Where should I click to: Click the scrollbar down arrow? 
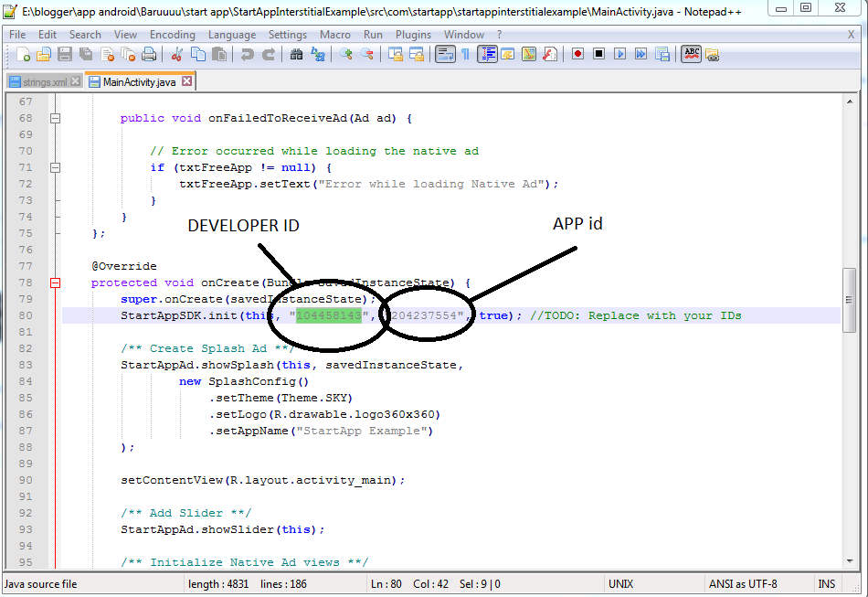[850, 561]
